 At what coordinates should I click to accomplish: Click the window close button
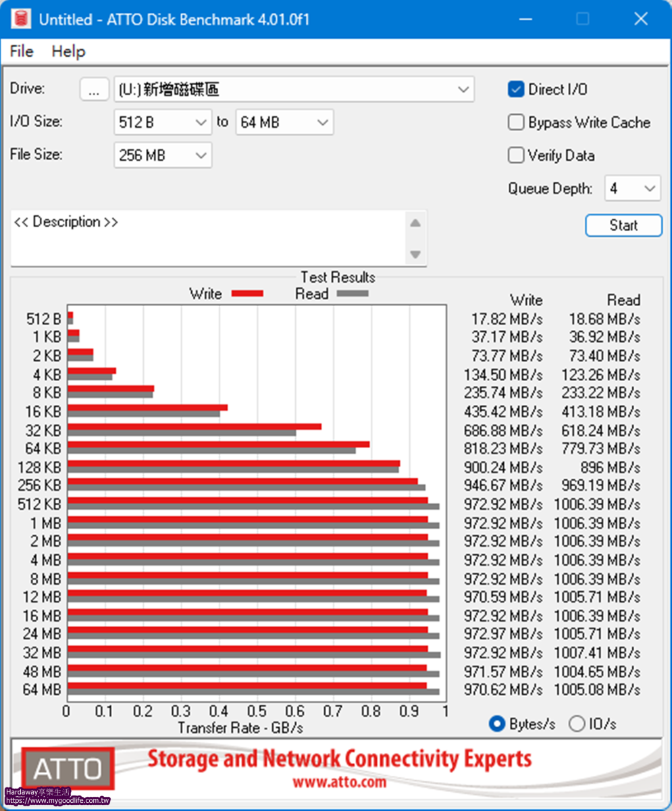[640, 19]
